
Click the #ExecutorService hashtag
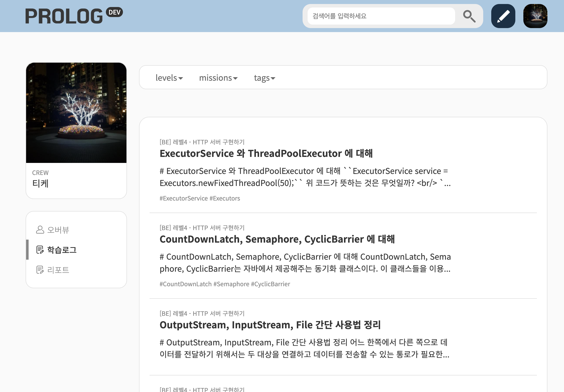[184, 198]
